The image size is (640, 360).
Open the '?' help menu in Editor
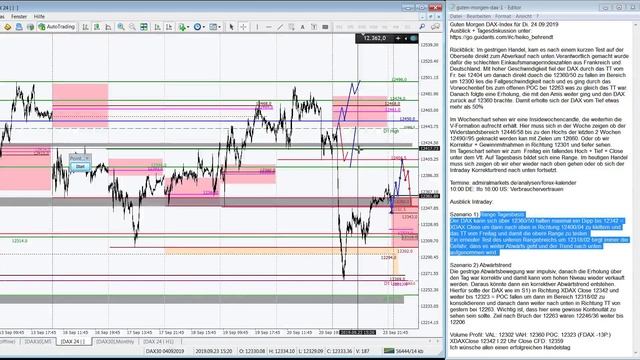[x=538, y=16]
